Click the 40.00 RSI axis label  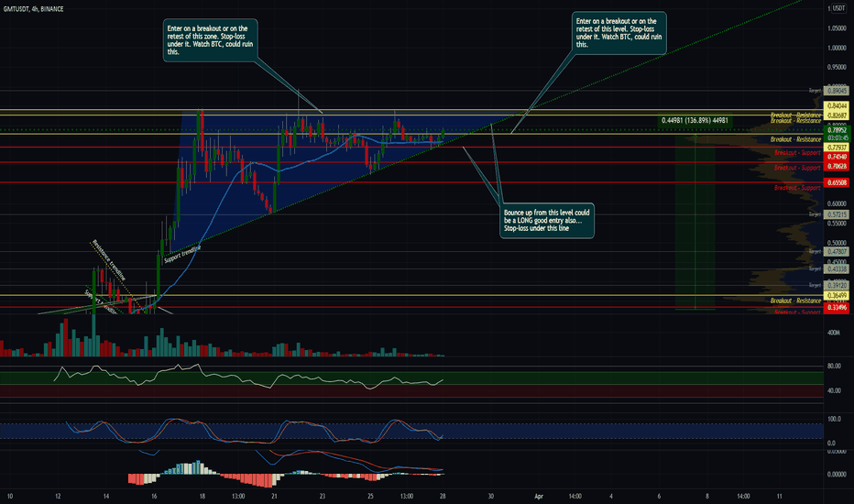[834, 390]
